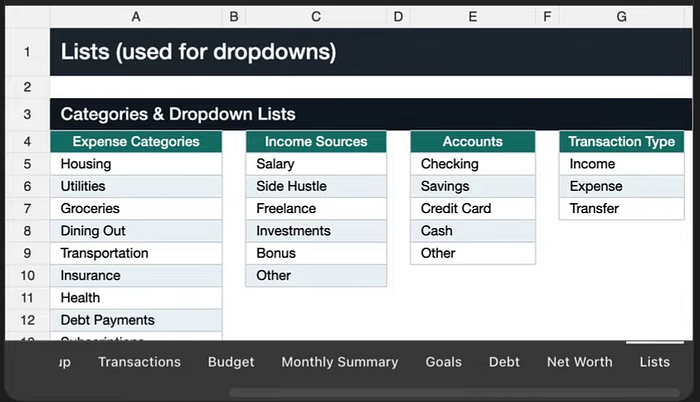Open the Budget sheet tab
Viewport: 700px width, 402px height.
231,362
